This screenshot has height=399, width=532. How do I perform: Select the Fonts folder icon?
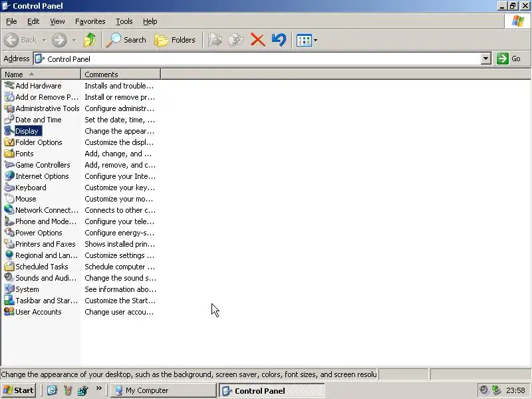click(9, 154)
